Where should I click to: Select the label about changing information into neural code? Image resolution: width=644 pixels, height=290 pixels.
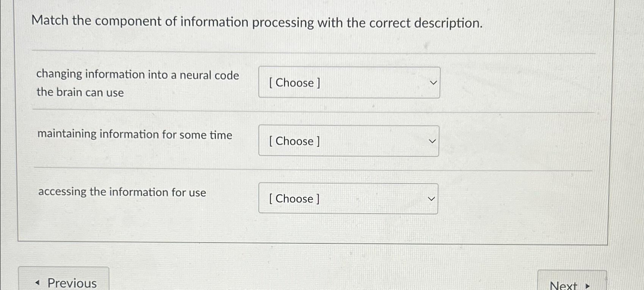pos(138,83)
